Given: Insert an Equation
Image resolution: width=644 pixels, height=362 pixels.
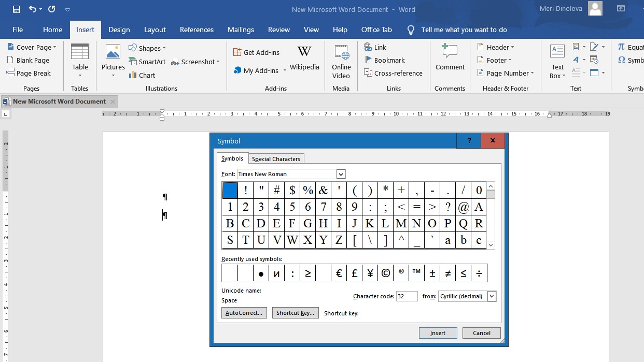Looking at the screenshot, I should tap(631, 47).
